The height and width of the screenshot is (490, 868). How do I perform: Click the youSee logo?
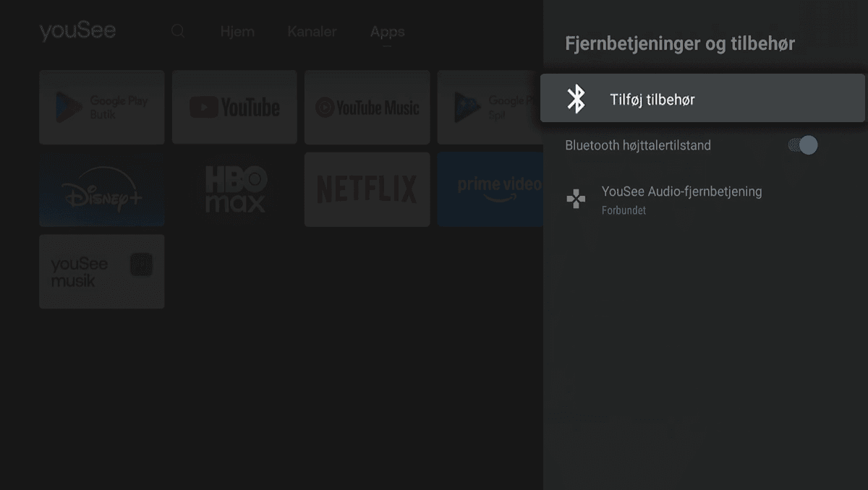(77, 31)
